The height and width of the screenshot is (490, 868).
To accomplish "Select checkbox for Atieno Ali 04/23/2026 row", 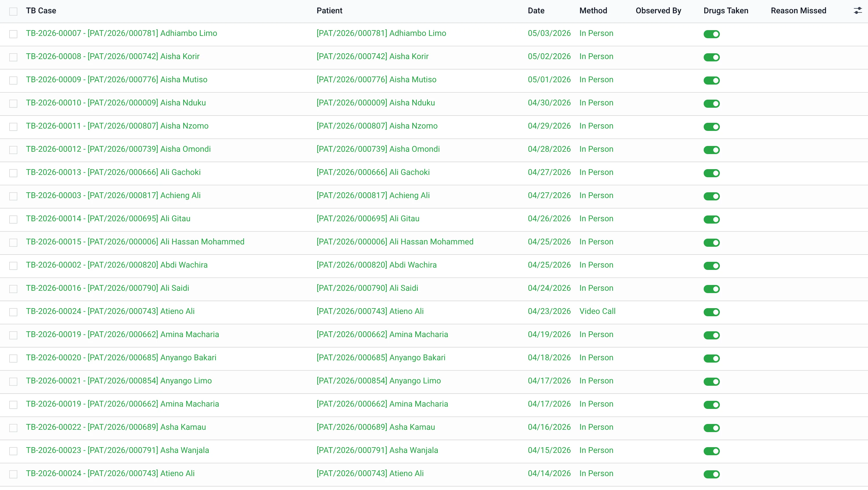I will (13, 312).
